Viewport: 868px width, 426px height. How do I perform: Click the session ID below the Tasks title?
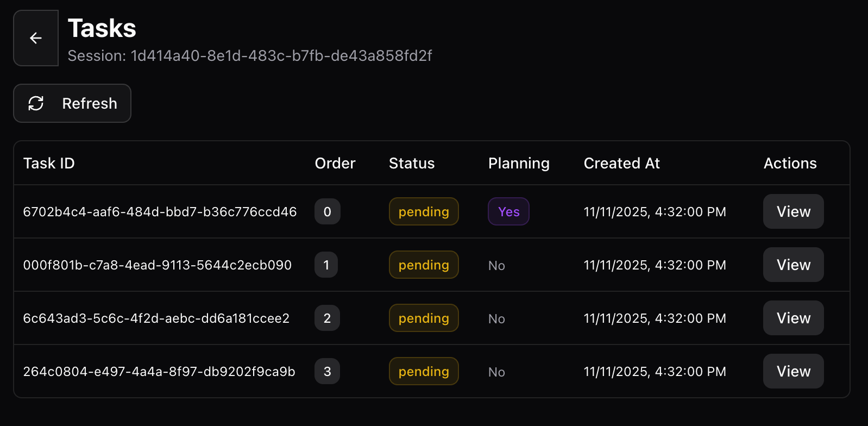coord(250,55)
